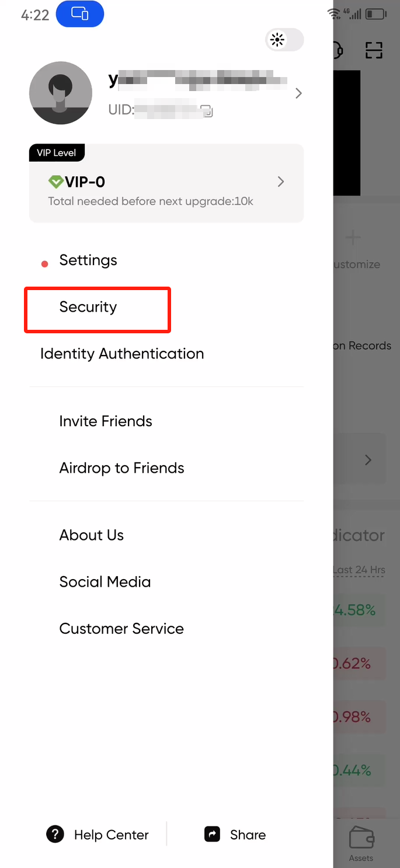Contact Customer Service
The width and height of the screenshot is (400, 868).
[x=121, y=629]
